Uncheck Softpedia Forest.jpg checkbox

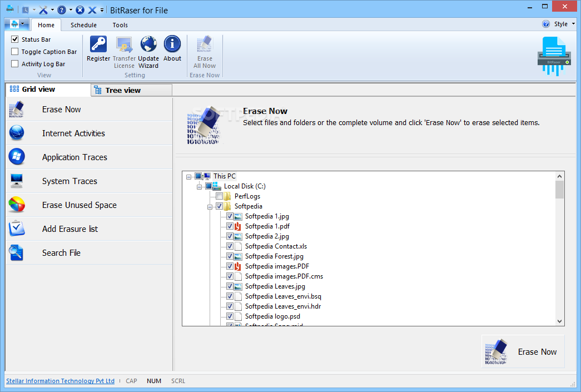point(230,256)
